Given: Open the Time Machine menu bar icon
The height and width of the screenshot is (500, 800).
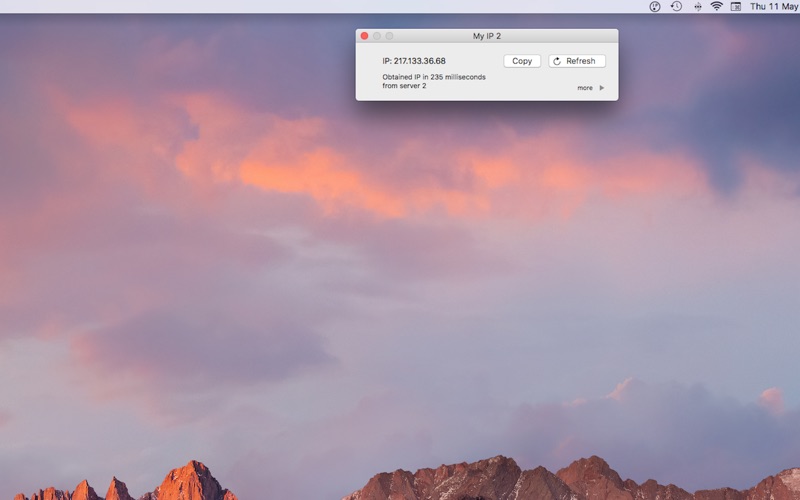Looking at the screenshot, I should (x=676, y=6).
